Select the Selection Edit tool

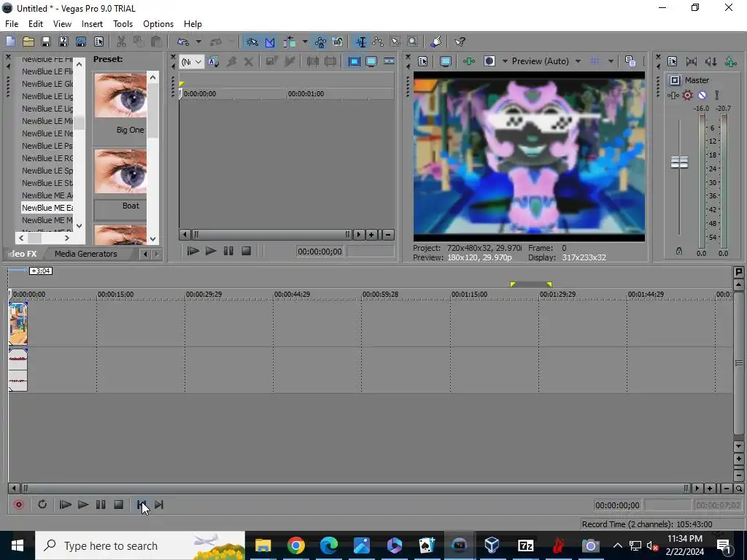click(x=395, y=42)
